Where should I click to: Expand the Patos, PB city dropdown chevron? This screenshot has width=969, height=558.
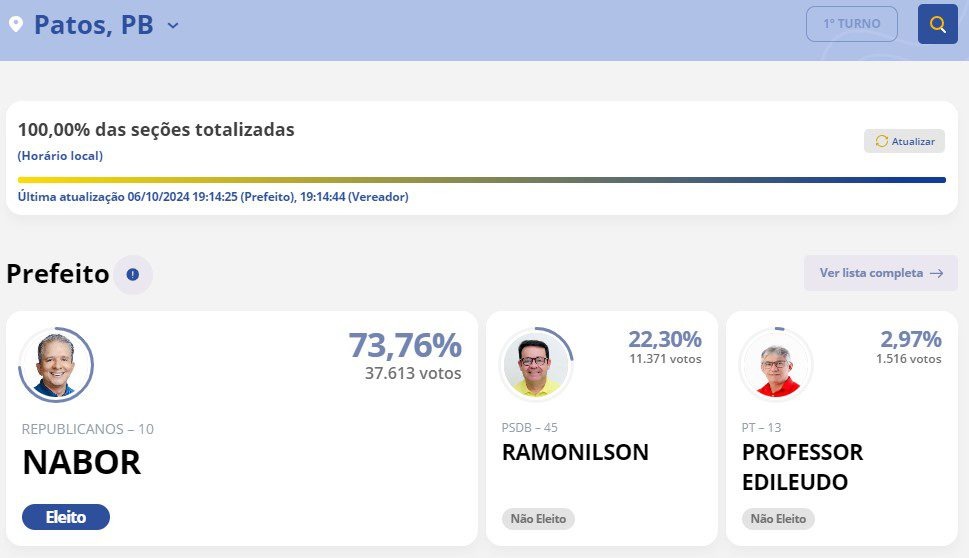pyautogui.click(x=174, y=25)
